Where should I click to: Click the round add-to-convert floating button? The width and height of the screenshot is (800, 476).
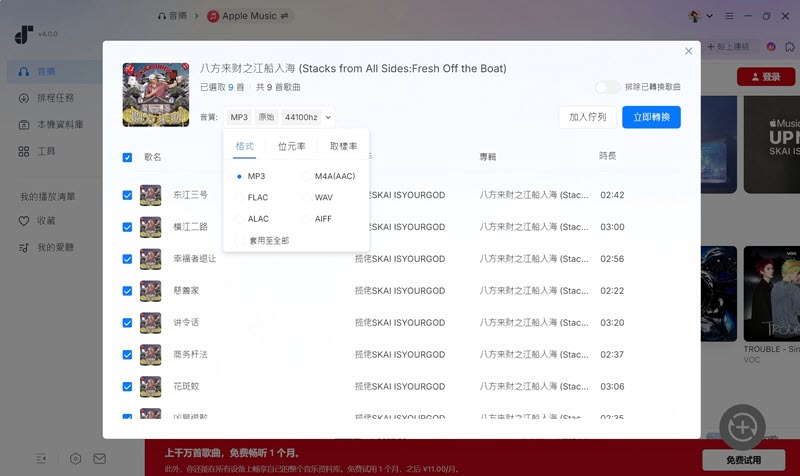(x=742, y=428)
